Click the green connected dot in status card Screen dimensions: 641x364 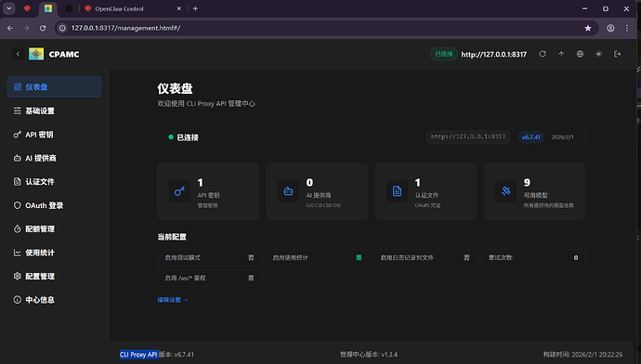pos(171,137)
